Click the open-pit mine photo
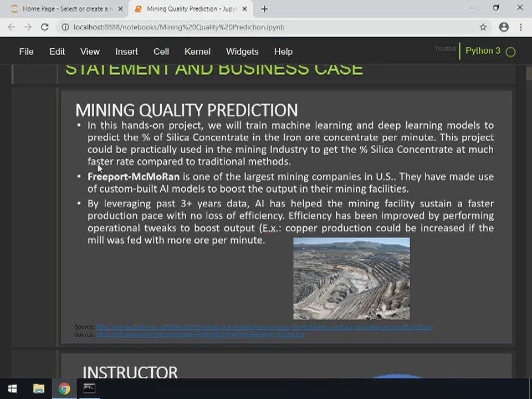The height and width of the screenshot is (399, 532). 351,279
